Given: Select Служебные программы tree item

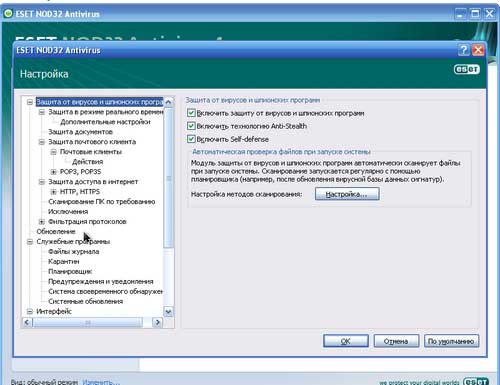Looking at the screenshot, I should 73,242.
